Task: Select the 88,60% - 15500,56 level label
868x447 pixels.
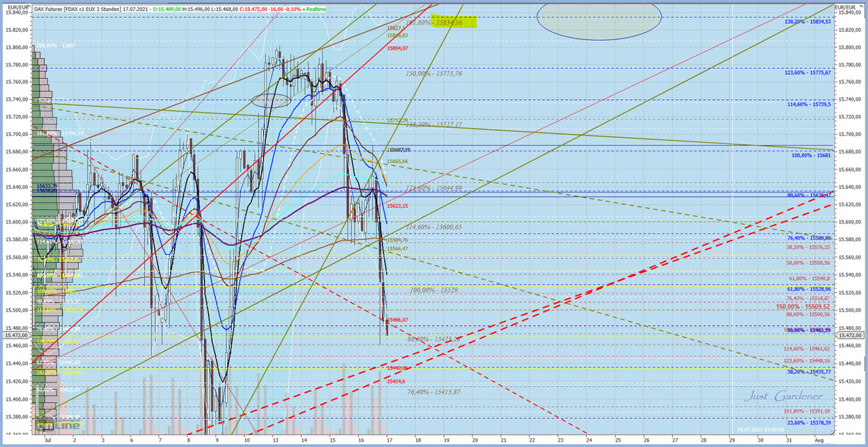Action: 809,315
